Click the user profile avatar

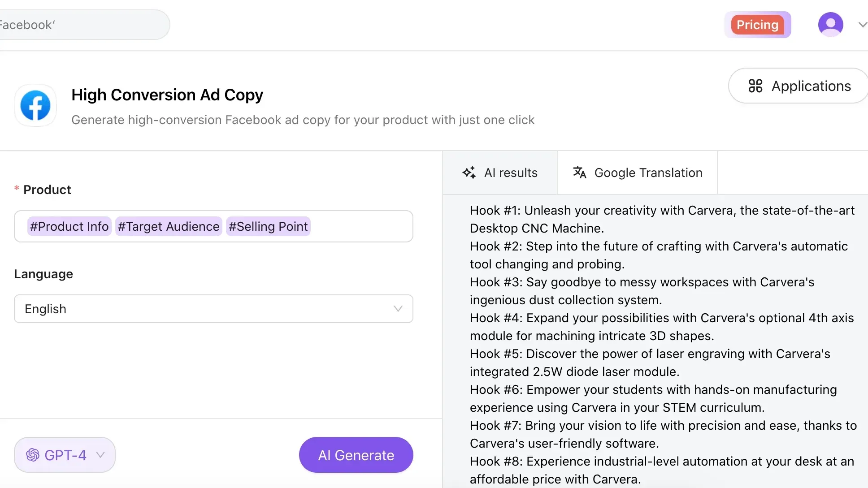(x=830, y=25)
